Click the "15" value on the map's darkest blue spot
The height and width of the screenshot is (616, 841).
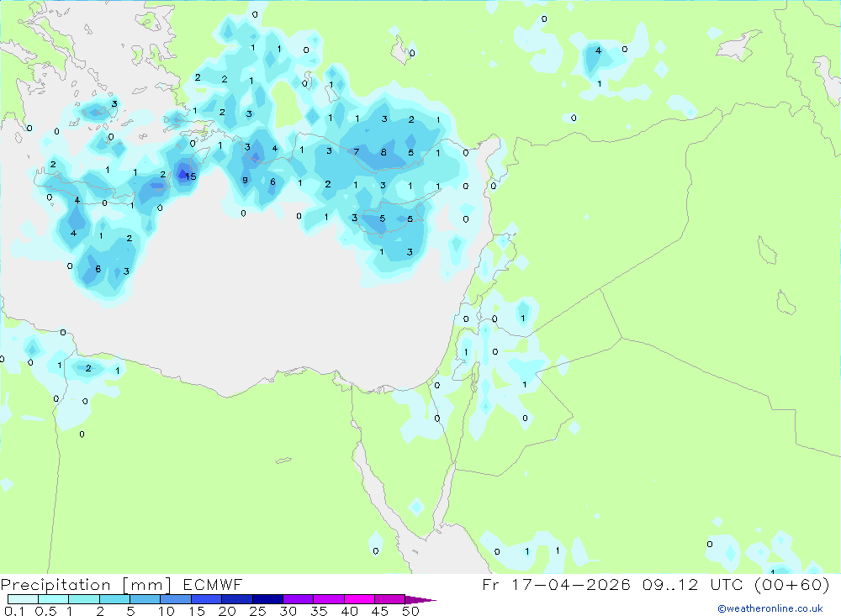tap(191, 176)
